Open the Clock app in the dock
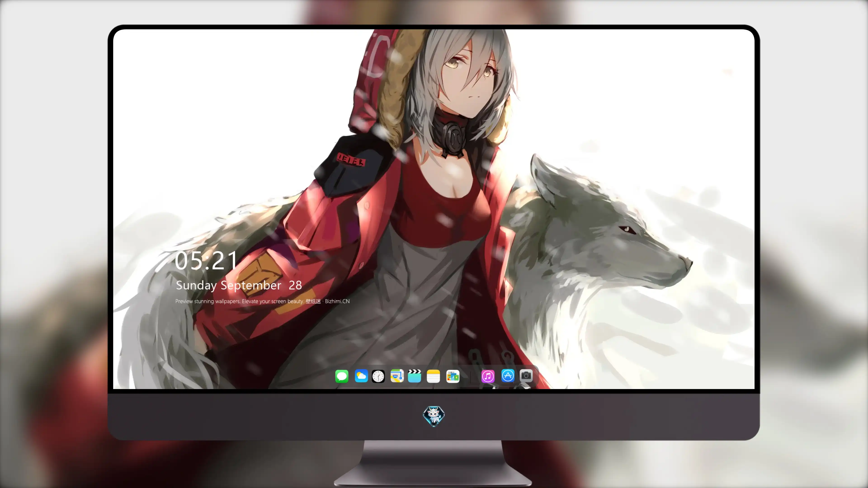868x488 pixels. point(378,376)
